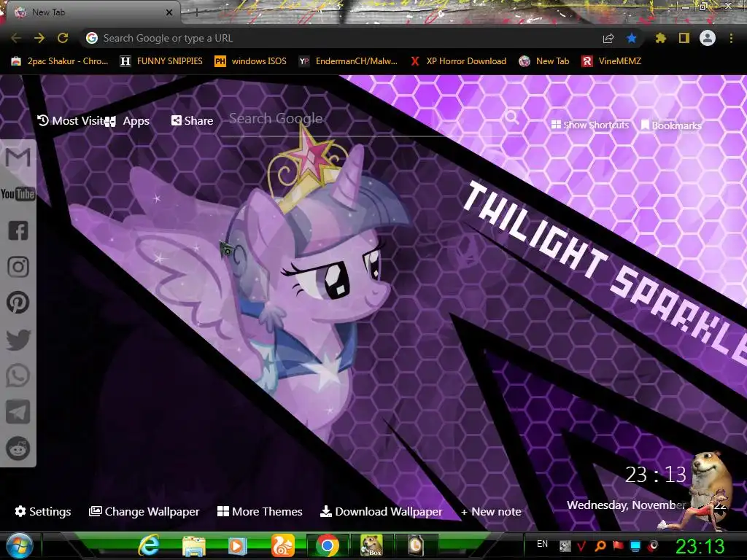Add a New note
The width and height of the screenshot is (747, 560).
(x=491, y=512)
